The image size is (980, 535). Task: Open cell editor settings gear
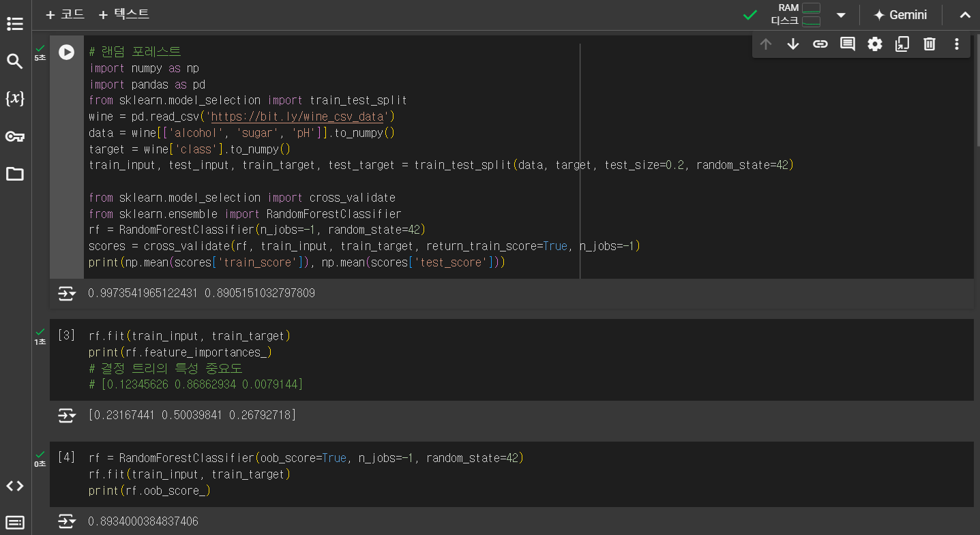tap(875, 44)
